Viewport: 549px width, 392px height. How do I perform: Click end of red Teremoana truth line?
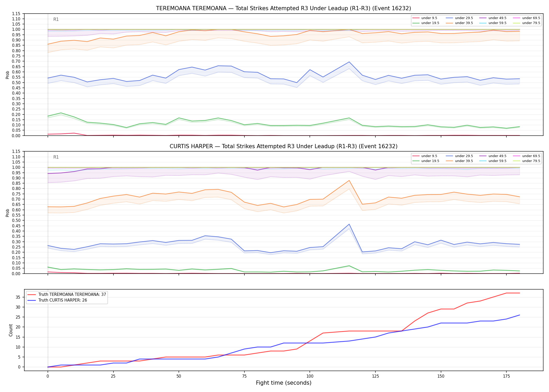click(519, 293)
